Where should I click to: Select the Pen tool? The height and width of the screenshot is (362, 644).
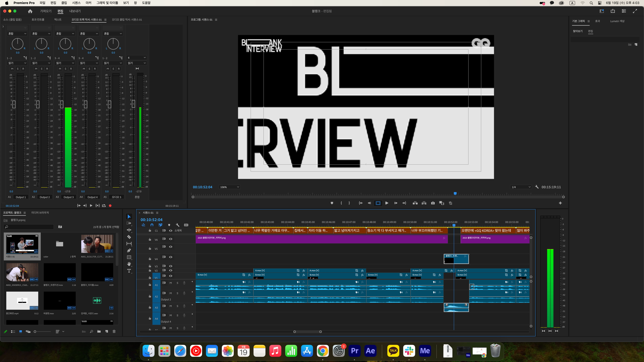coord(129,250)
